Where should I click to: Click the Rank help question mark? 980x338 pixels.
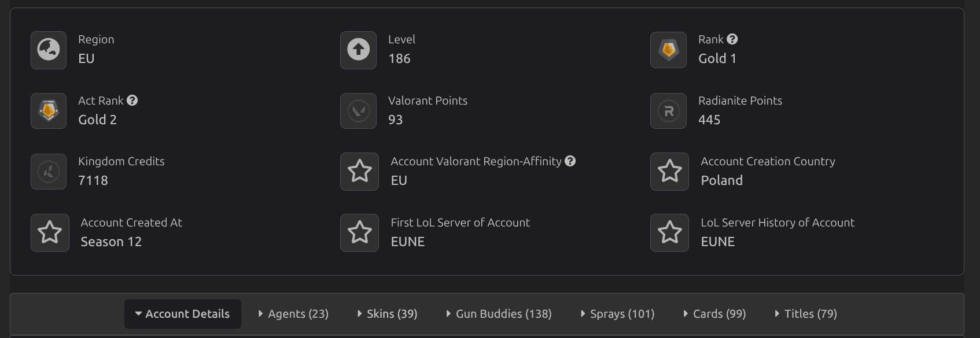(x=732, y=39)
